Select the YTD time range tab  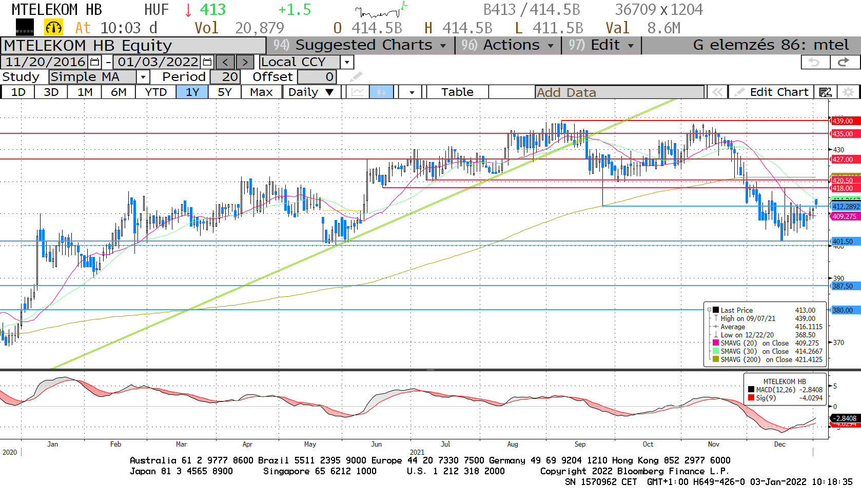pos(156,92)
